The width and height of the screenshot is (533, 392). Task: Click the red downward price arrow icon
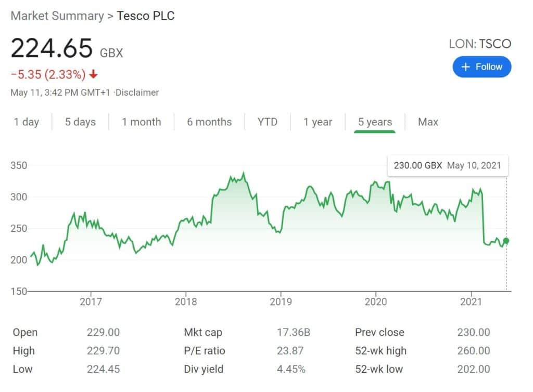92,75
